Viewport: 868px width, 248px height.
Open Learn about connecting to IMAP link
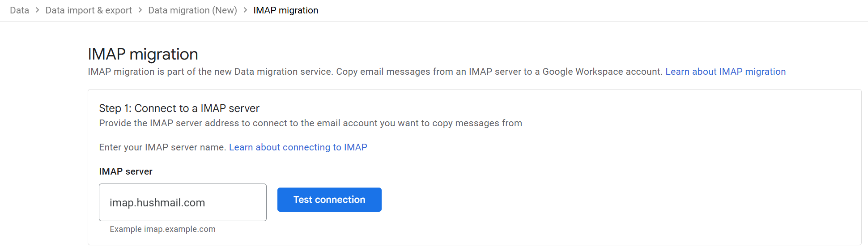click(x=298, y=147)
